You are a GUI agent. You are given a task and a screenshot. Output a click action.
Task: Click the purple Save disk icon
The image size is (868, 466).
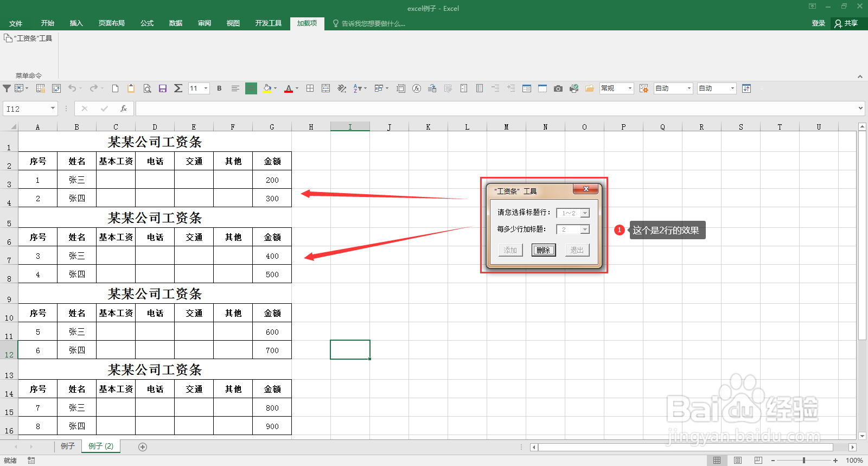[x=163, y=88]
